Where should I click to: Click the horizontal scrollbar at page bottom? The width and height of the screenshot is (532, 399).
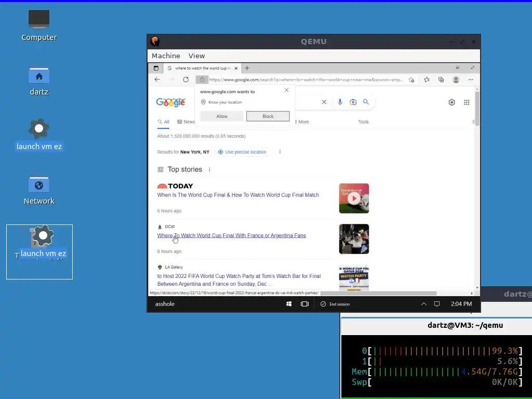pyautogui.click(x=378, y=293)
